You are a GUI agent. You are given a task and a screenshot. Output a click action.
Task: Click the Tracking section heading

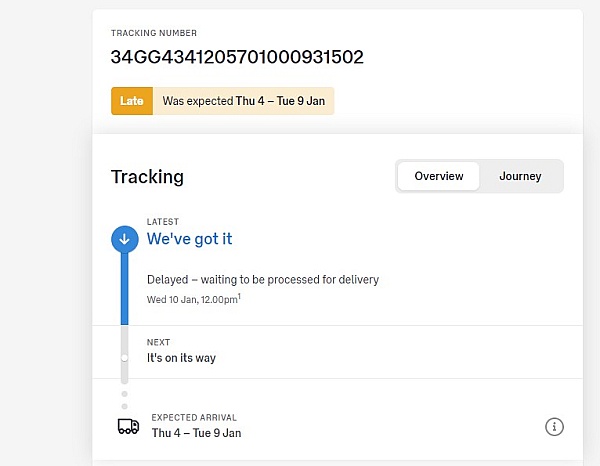coord(147,177)
